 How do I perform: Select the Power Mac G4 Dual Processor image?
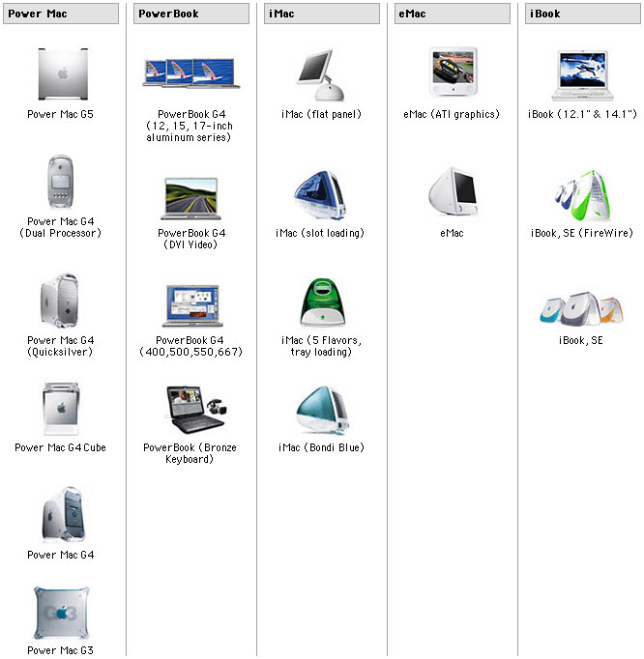(61, 182)
